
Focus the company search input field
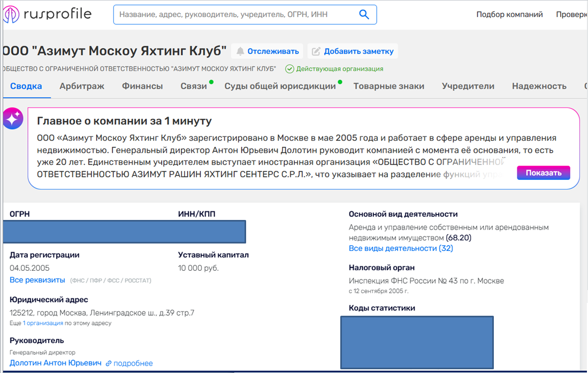point(245,14)
